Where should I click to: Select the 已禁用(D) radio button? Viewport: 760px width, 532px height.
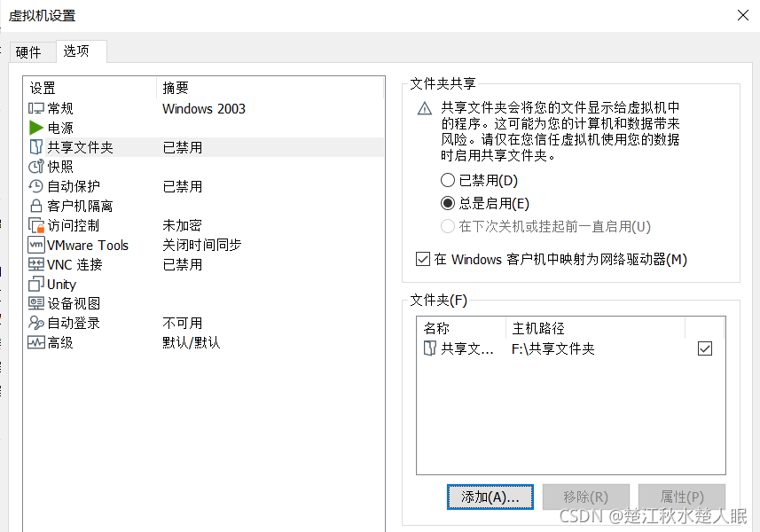tap(447, 180)
